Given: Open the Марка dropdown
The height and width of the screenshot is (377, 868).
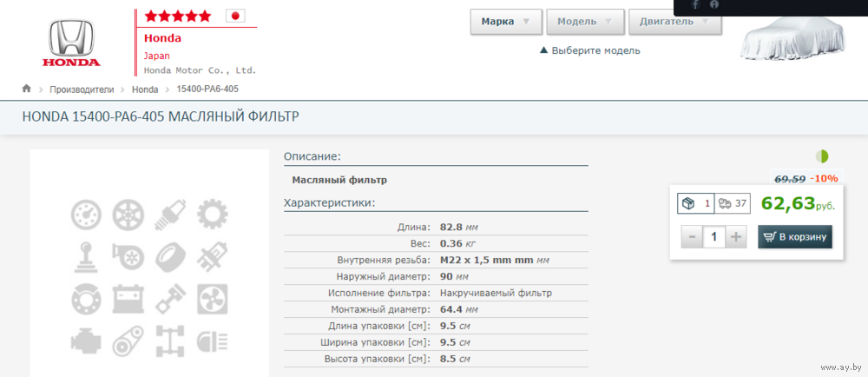Looking at the screenshot, I should (x=505, y=22).
